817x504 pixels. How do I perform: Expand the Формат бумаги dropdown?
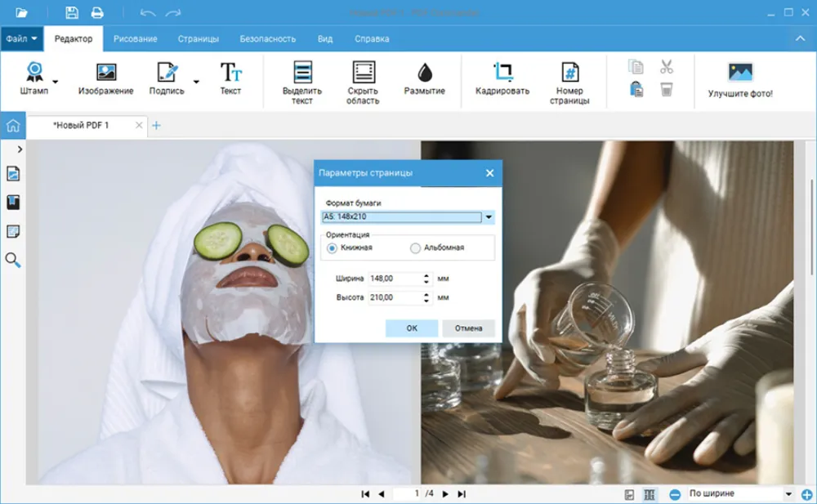tap(489, 217)
